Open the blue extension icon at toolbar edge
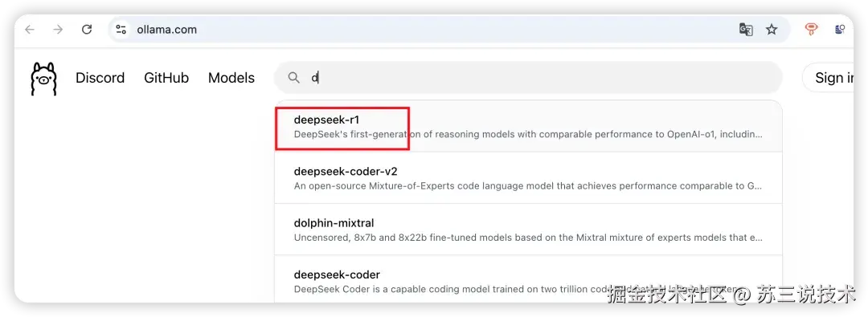The width and height of the screenshot is (868, 317). point(840,30)
